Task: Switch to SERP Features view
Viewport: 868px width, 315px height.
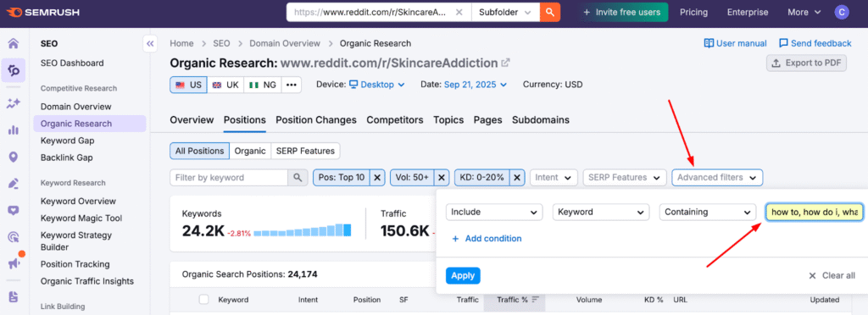Action: tap(305, 151)
